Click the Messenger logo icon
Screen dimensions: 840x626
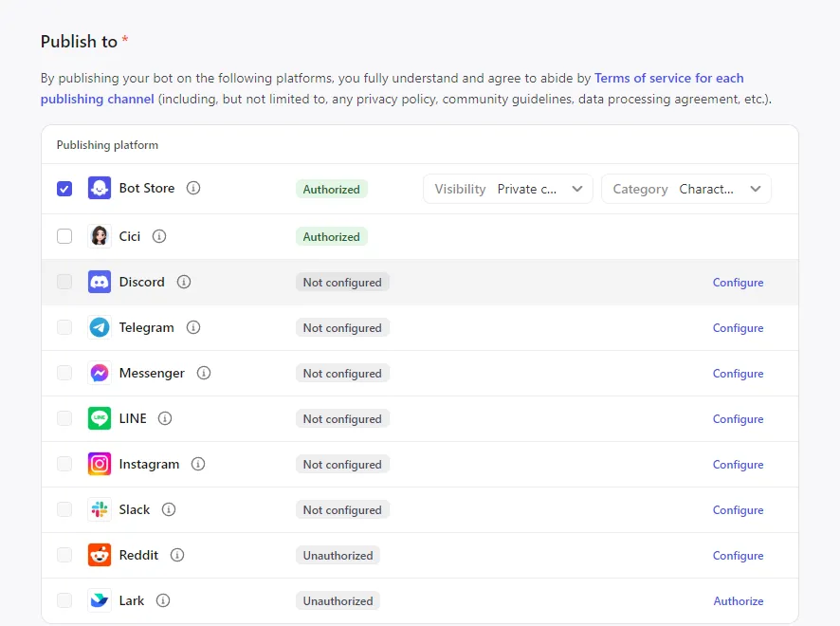click(x=100, y=373)
